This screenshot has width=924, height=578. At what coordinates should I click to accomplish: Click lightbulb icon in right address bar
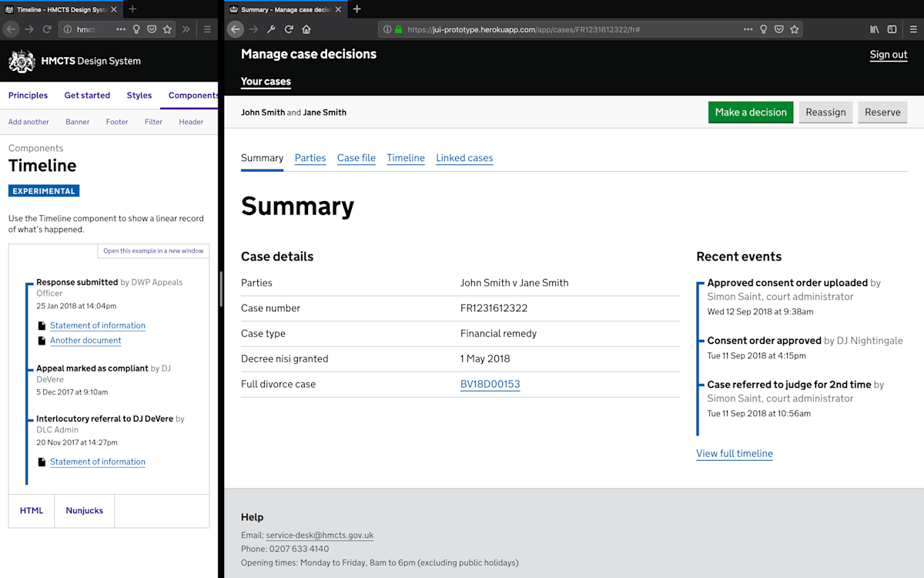coord(764,29)
